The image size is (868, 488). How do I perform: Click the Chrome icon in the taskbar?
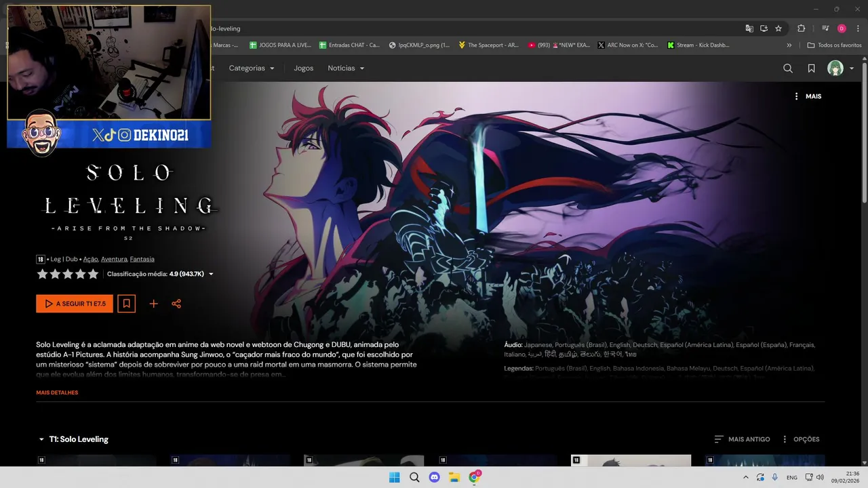475,477
